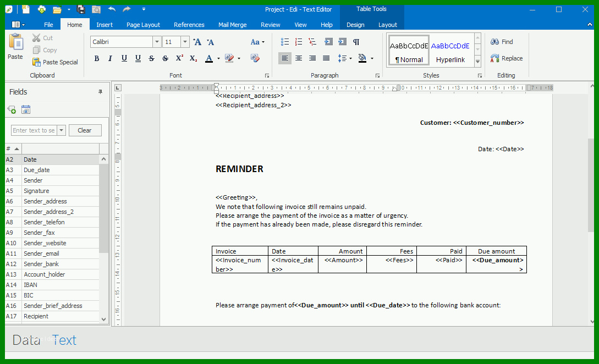Cut the selected text
The height and width of the screenshot is (364, 599).
(42, 38)
